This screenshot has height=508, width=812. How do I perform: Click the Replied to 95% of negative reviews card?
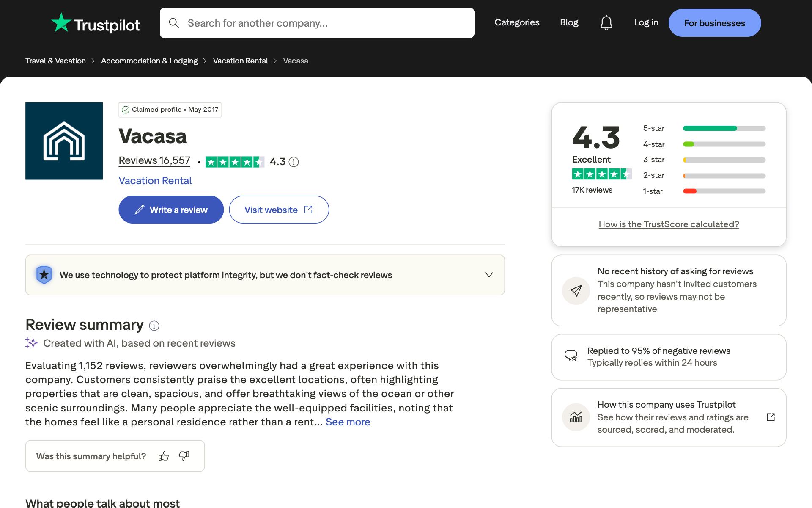[669, 357]
